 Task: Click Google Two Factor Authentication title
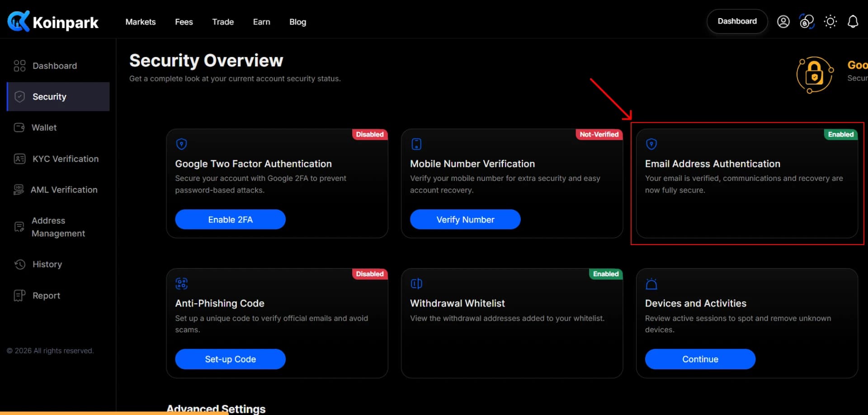point(254,164)
